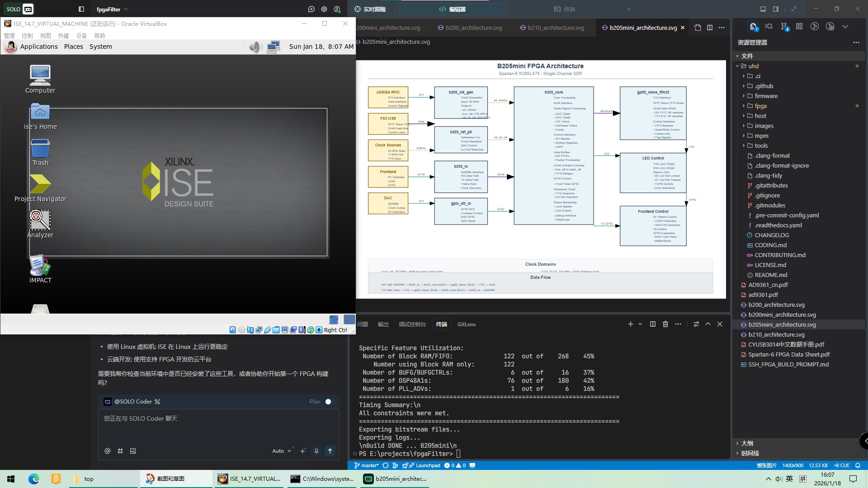
Task: Click the send arrow in chat
Action: [x=330, y=450]
